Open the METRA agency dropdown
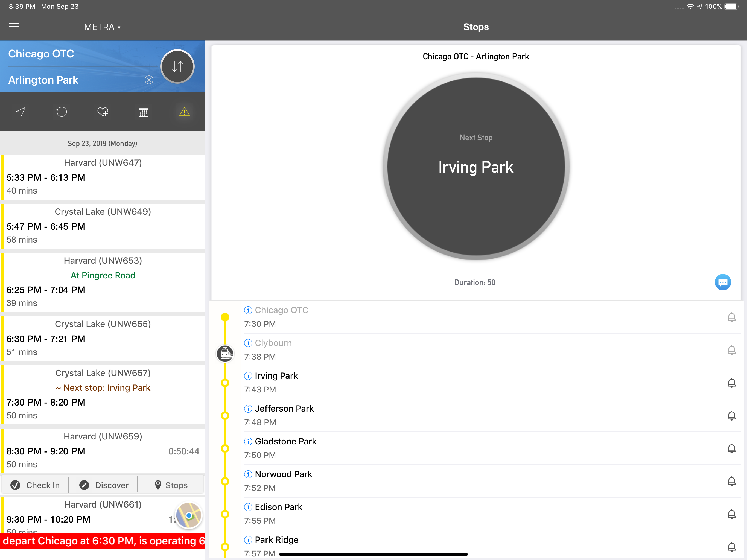Image resolution: width=747 pixels, height=560 pixels. coord(102,27)
